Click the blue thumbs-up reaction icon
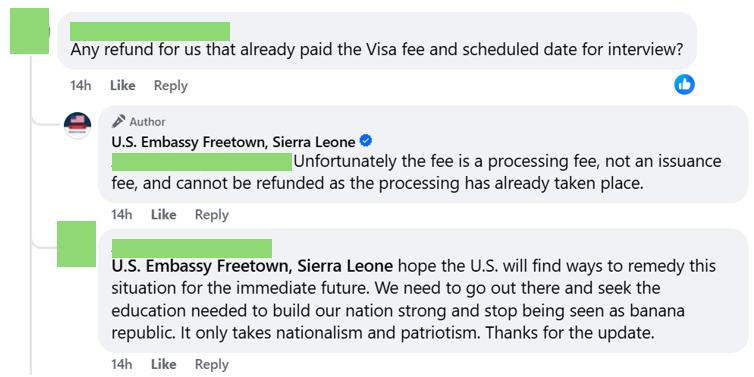Screen dimensions: 754x377 click(684, 85)
